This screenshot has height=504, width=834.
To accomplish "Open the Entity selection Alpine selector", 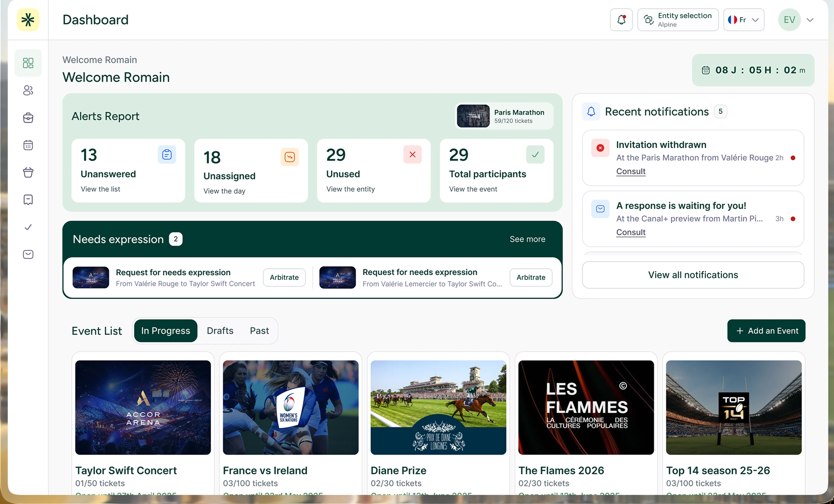I will point(678,20).
